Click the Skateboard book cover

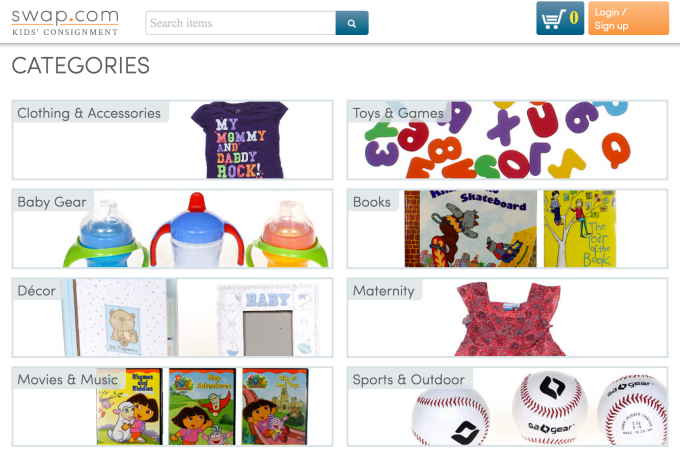click(471, 228)
